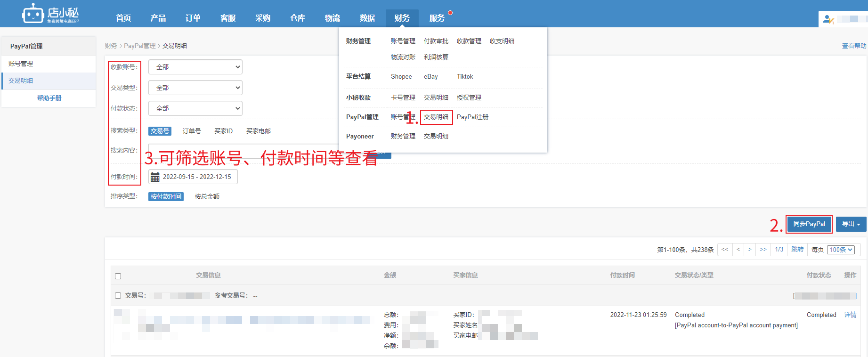This screenshot has width=868, height=357.
Task: Go to next page with > button
Action: click(x=750, y=250)
